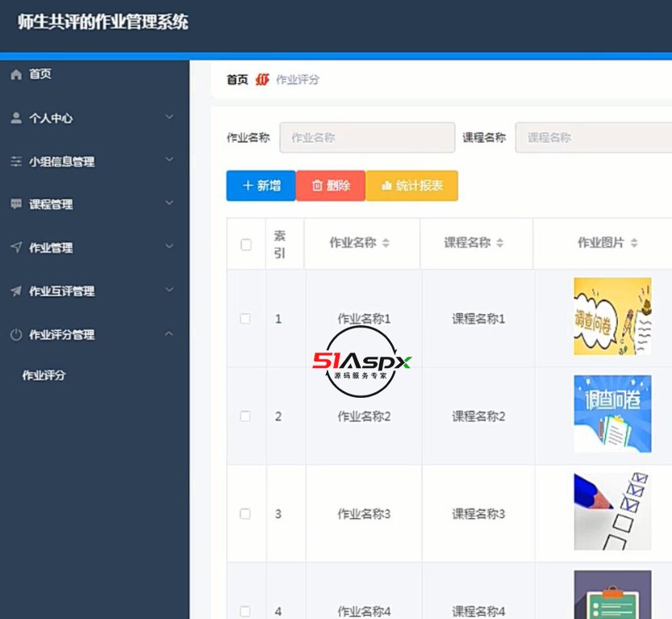Click the sort arrows on 作业名称 column
Screen dimensions: 672x619
386,243
